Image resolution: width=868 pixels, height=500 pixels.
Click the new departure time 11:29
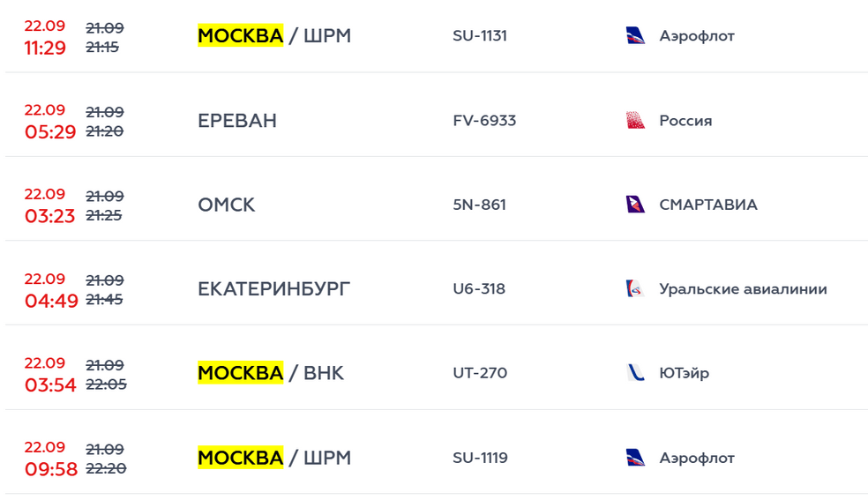pos(45,48)
